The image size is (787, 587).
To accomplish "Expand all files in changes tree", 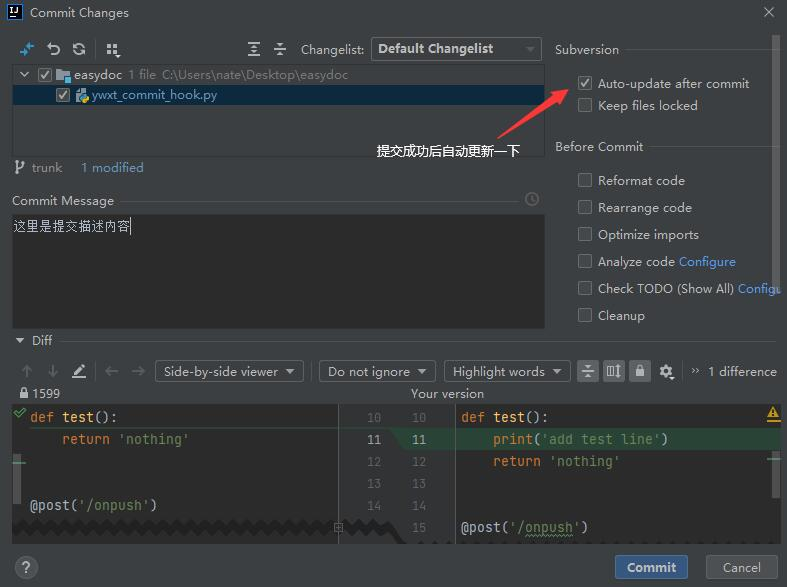I will pos(254,49).
